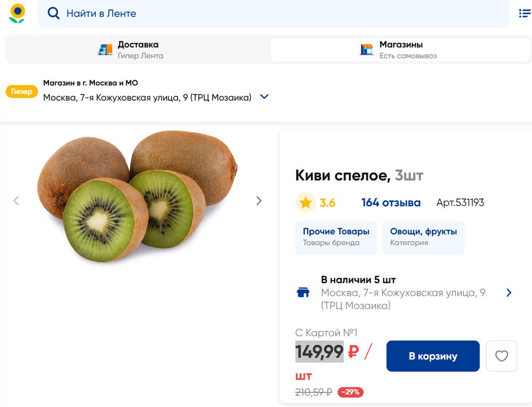Show previous product image
532x407 pixels.
coord(16,201)
